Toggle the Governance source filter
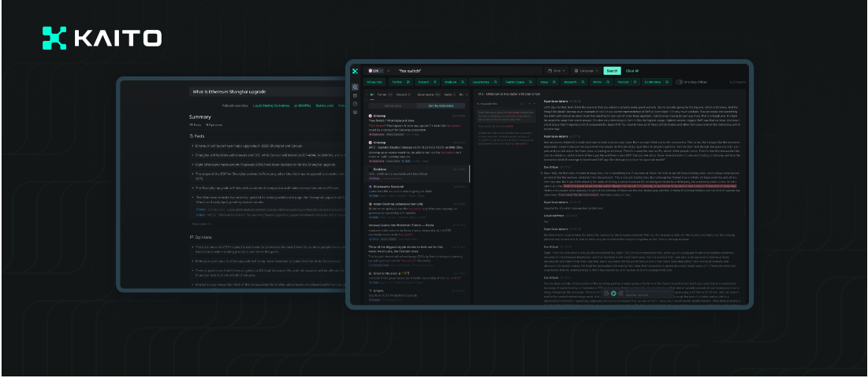 (485, 82)
